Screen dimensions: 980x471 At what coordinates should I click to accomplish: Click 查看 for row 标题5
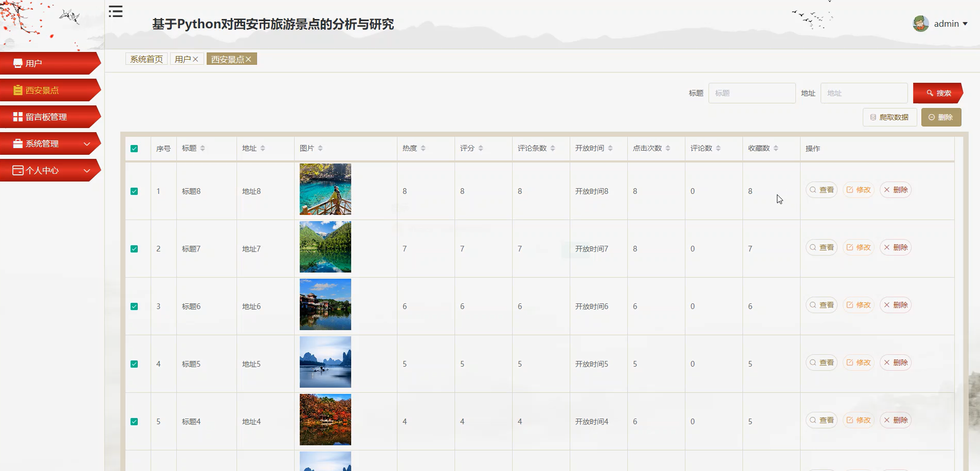822,363
